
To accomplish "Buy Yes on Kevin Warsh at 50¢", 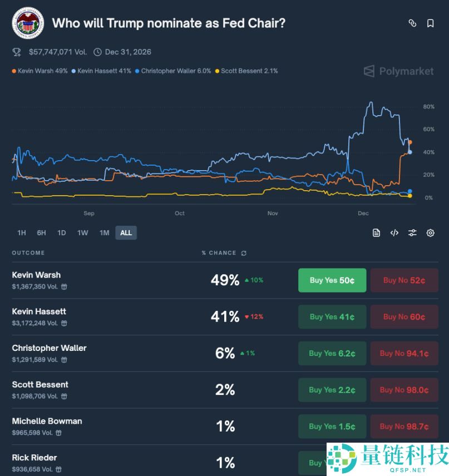I will 332,280.
